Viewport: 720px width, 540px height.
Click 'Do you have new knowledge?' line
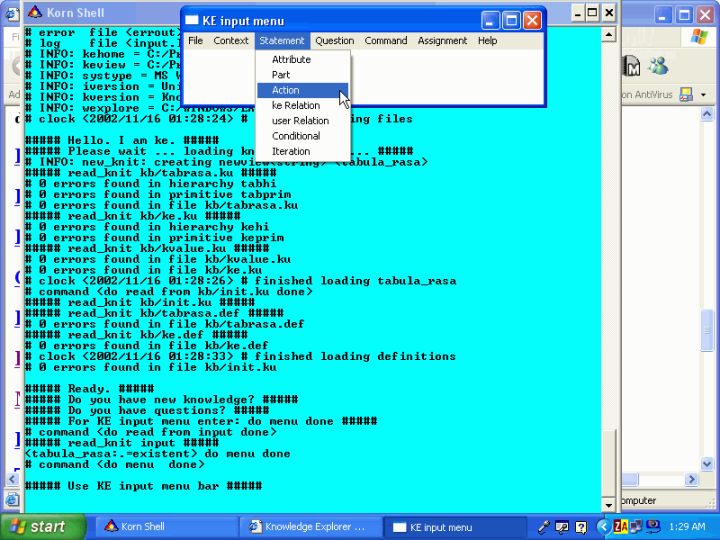coord(161,399)
